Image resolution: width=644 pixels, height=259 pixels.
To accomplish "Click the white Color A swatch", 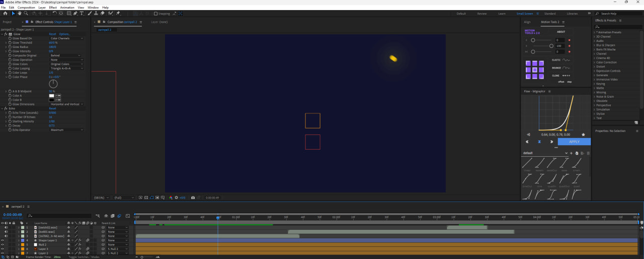I will [x=51, y=96].
